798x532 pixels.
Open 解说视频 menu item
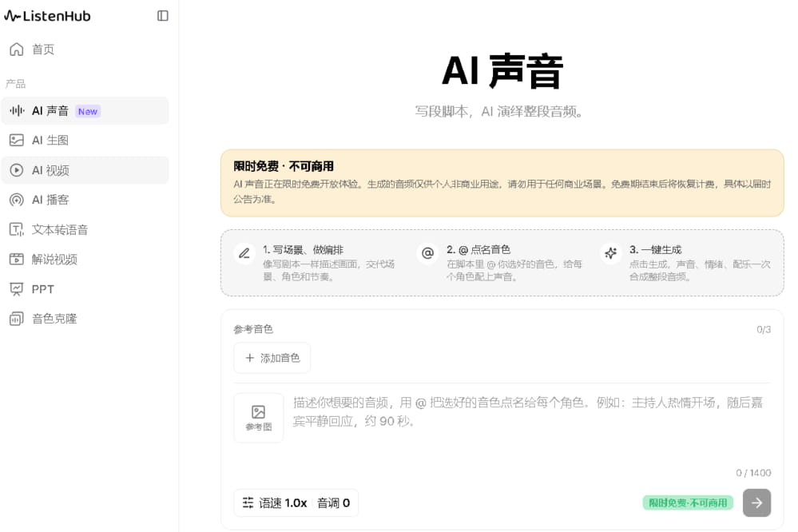click(85, 259)
